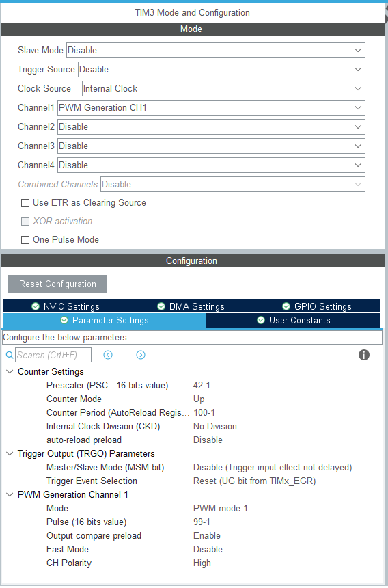This screenshot has width=388, height=588.
Task: Click the CH Polarity label
Action: [x=69, y=563]
